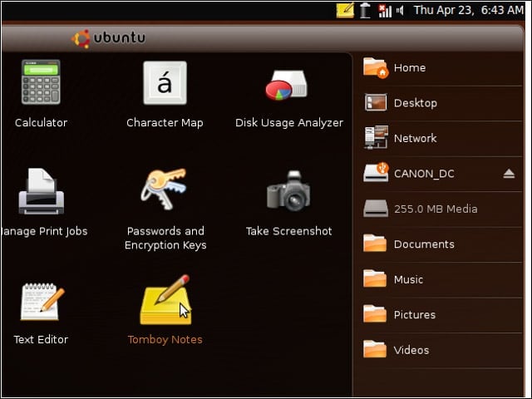Click the Tomboy note tray icon
The image size is (532, 399).
click(345, 10)
